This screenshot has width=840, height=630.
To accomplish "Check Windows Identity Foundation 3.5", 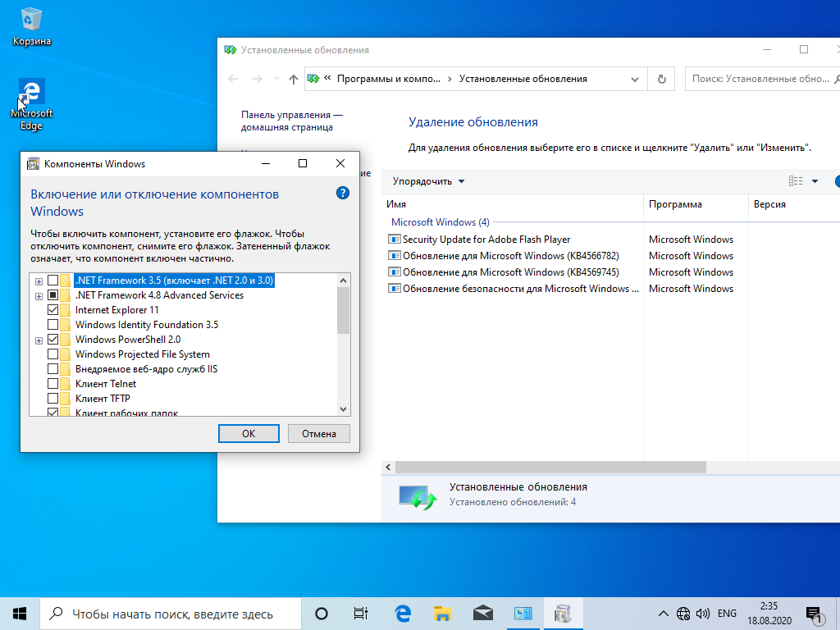I will tap(53, 325).
